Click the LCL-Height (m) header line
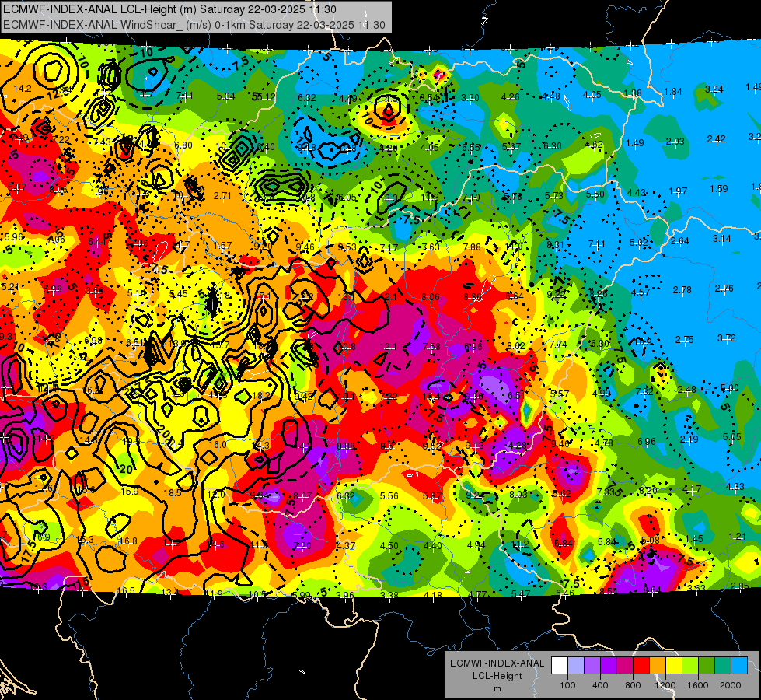761x700 pixels. pos(169,9)
